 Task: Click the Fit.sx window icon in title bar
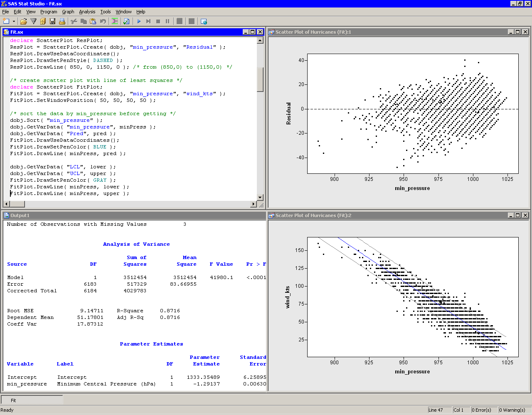coord(6,32)
